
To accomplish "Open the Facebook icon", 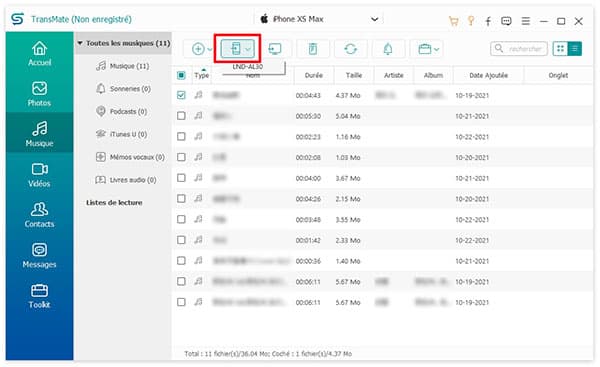I will coord(488,21).
